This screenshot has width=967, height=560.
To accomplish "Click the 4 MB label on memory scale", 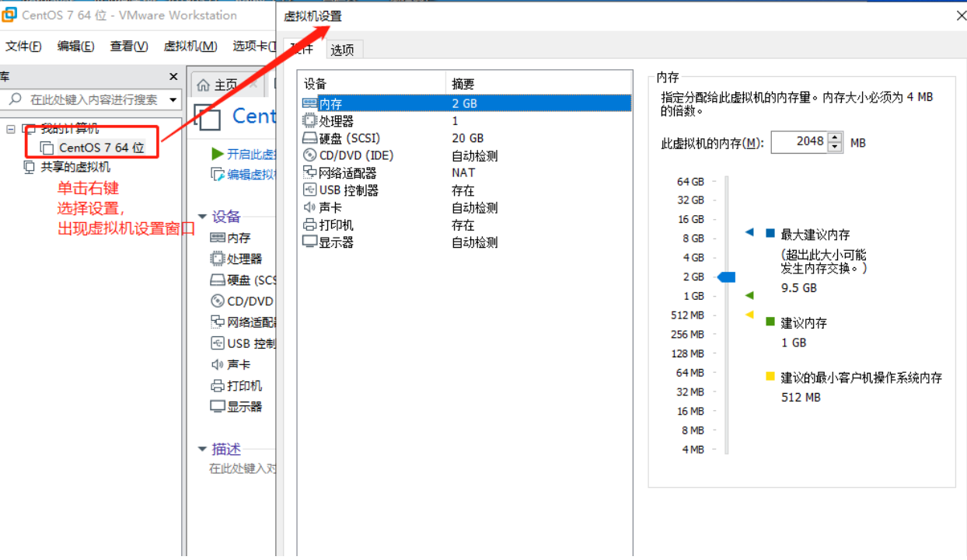I will coord(693,450).
